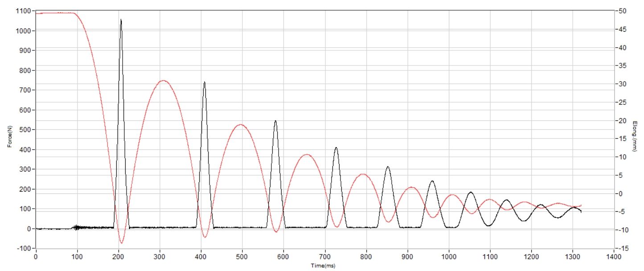The width and height of the screenshot is (644, 271).
Task: Click the second black force peak near 740 N
Action: [204, 83]
